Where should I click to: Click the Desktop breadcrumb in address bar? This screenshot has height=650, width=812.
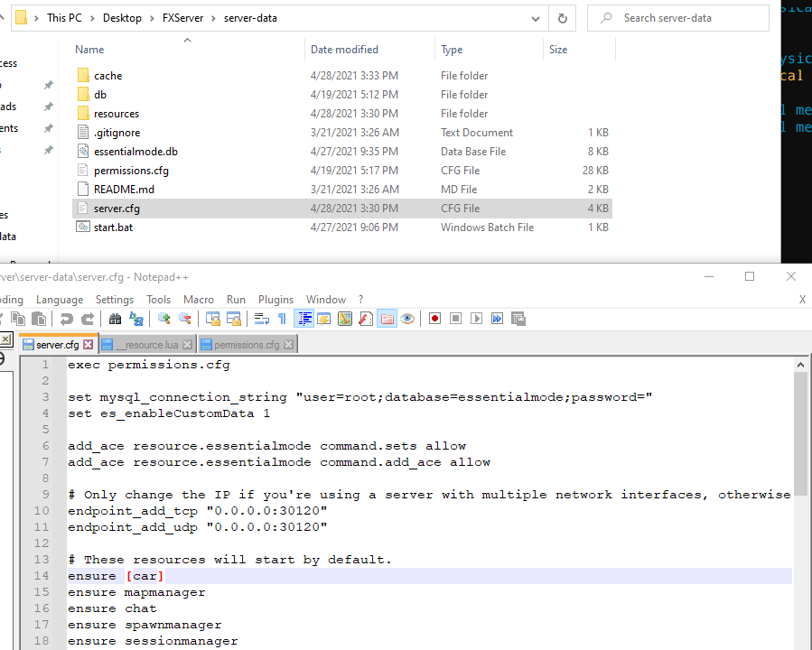pyautogui.click(x=122, y=18)
